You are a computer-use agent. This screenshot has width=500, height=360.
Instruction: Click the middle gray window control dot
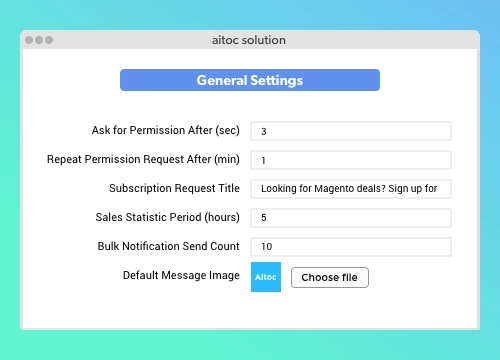coord(39,40)
